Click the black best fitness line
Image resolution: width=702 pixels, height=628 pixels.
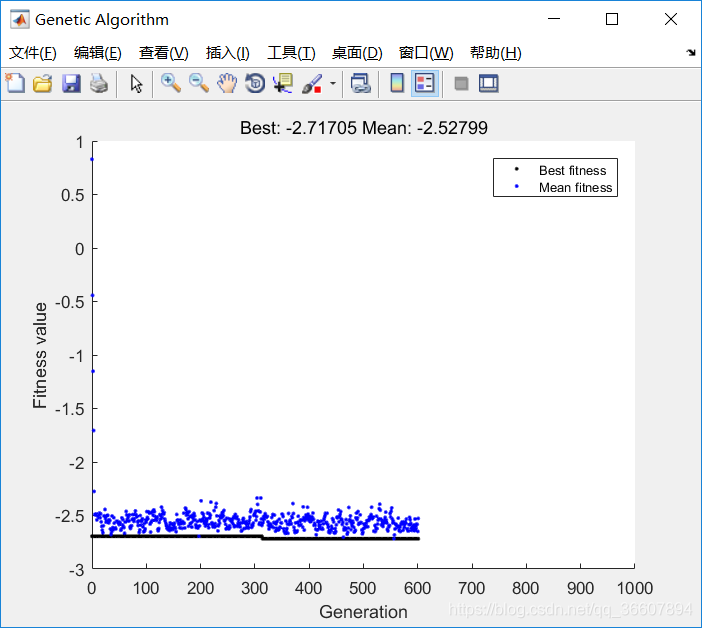[x=255, y=537]
